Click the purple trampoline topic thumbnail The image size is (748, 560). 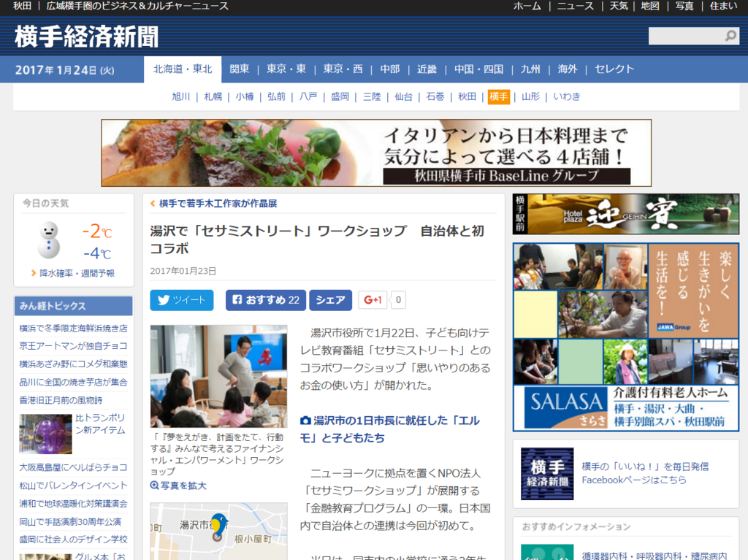pyautogui.click(x=45, y=434)
